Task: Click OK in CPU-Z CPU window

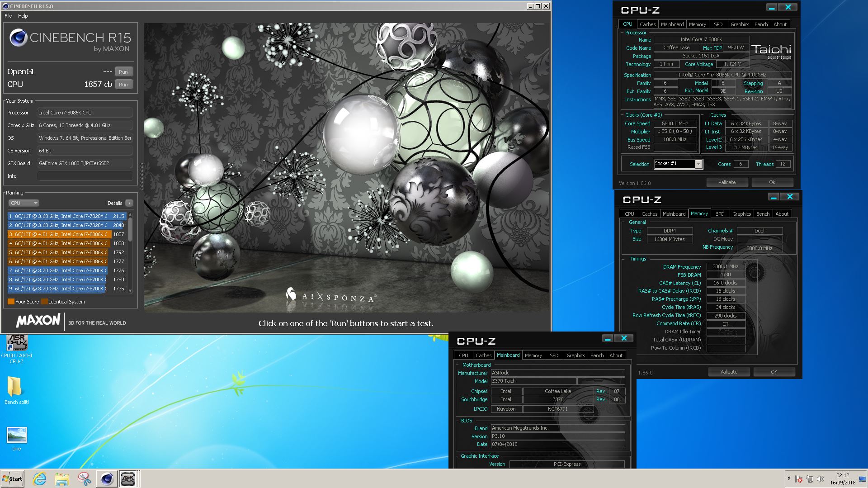Action: [772, 182]
